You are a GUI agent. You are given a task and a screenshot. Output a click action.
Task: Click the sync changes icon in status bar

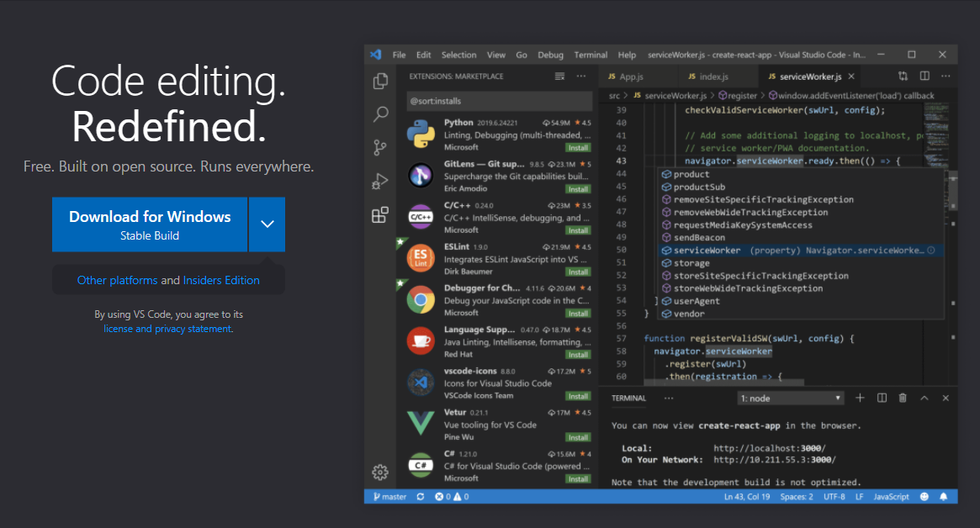[421, 497]
